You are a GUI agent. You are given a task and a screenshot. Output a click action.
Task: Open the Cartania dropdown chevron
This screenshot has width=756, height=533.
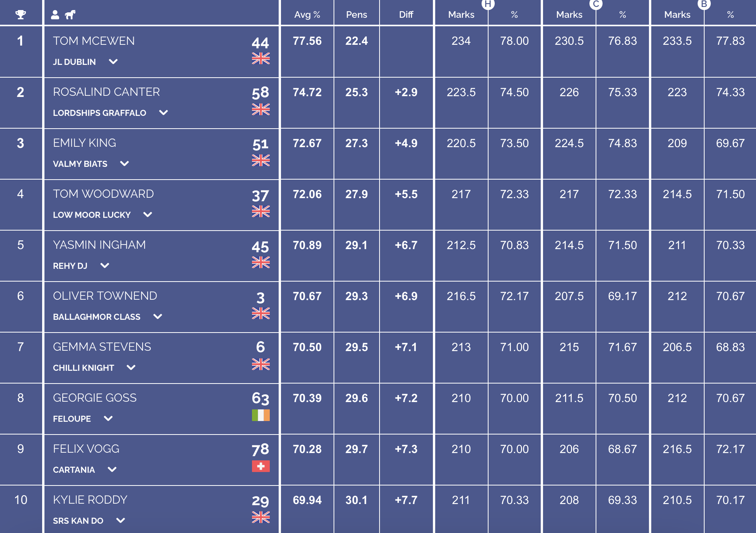(x=112, y=469)
